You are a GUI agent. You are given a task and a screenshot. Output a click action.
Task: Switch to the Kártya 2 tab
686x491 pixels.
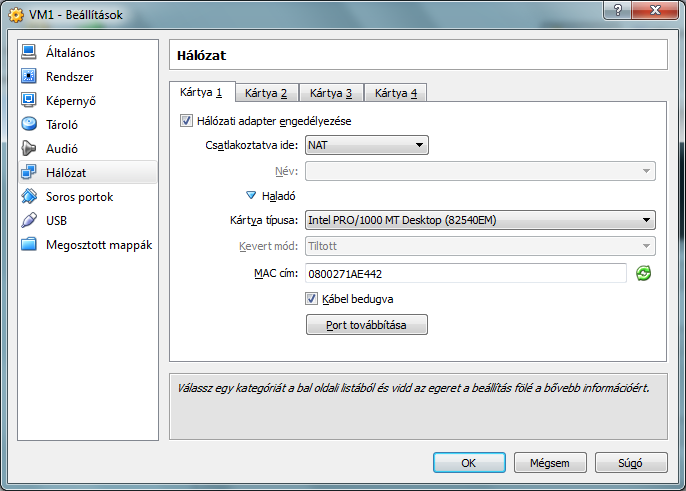[x=266, y=93]
